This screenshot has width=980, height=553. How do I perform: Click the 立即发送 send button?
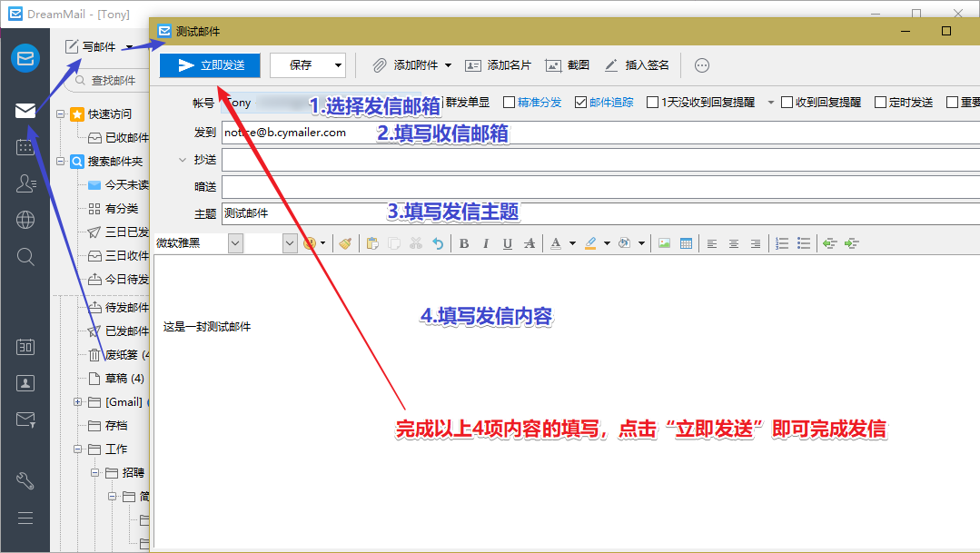pos(210,65)
